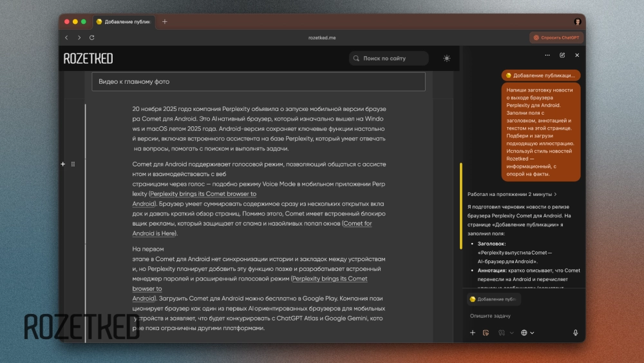Click the "Видео к главному фото" field
This screenshot has height=363, width=644.
click(258, 82)
